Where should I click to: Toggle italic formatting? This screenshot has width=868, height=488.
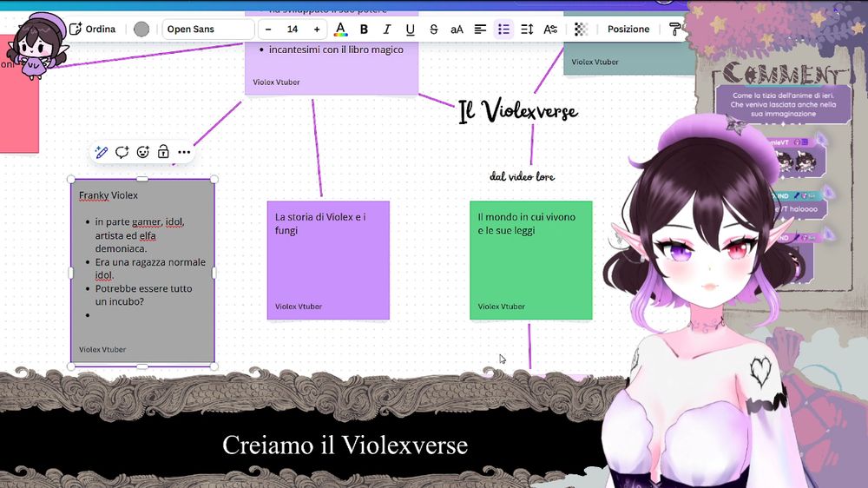[387, 29]
